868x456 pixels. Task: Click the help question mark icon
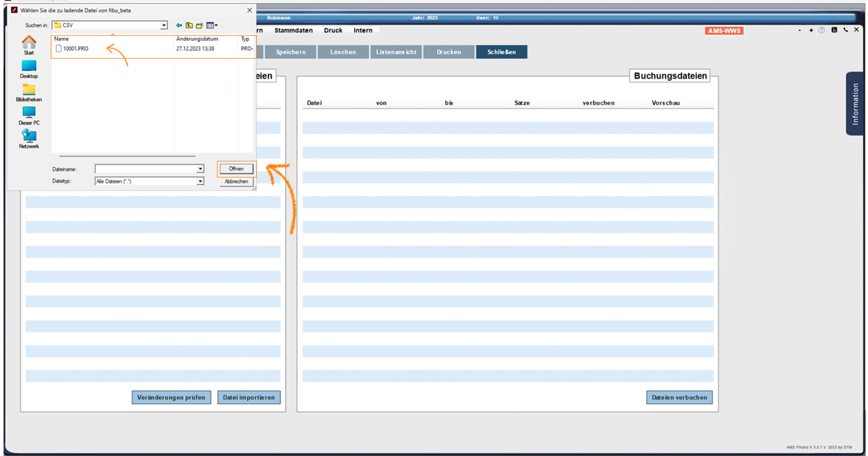(x=822, y=30)
